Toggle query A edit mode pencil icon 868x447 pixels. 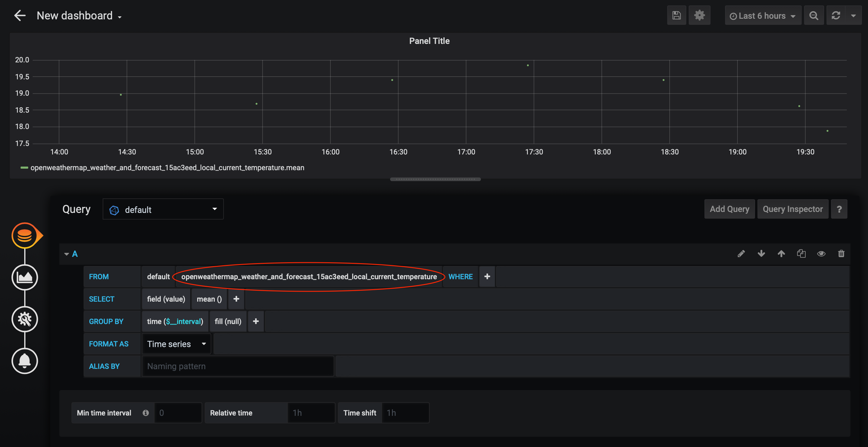(741, 254)
